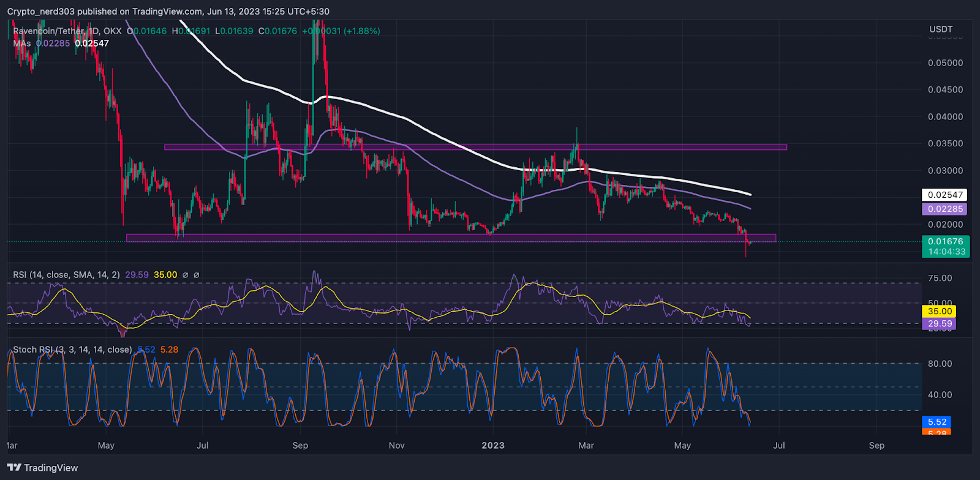Click the +1.88% price change value
The width and height of the screenshot is (980, 480).
363,31
